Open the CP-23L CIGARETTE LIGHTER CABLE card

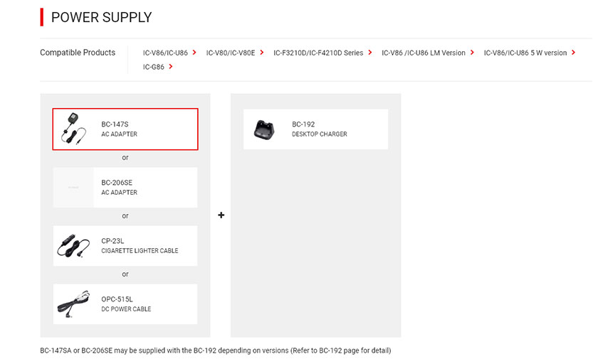click(125, 246)
